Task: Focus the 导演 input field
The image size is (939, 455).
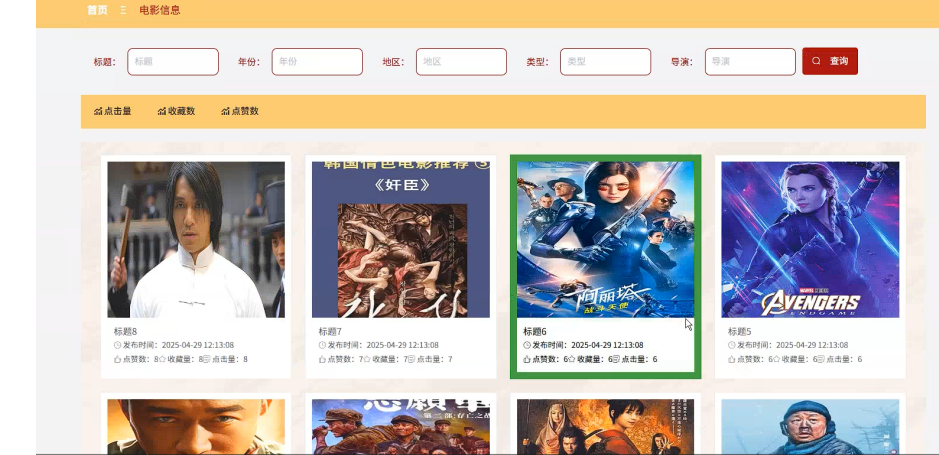Action: 750,62
